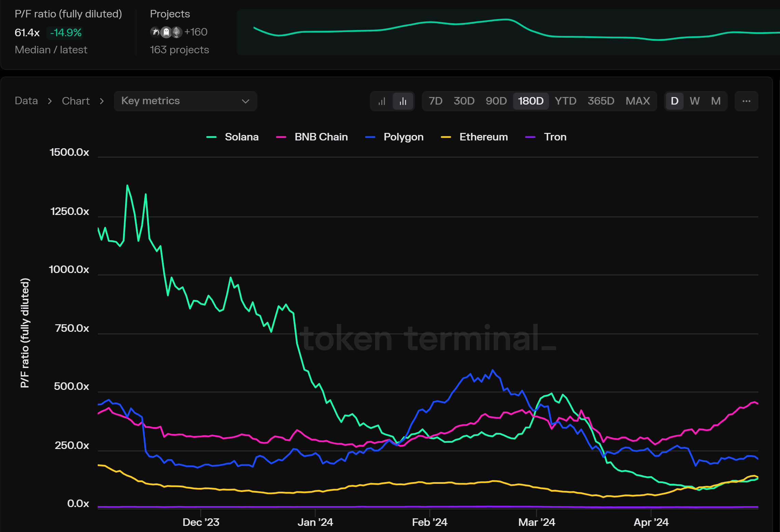
Task: Click the first project avatar icon
Action: point(156,32)
